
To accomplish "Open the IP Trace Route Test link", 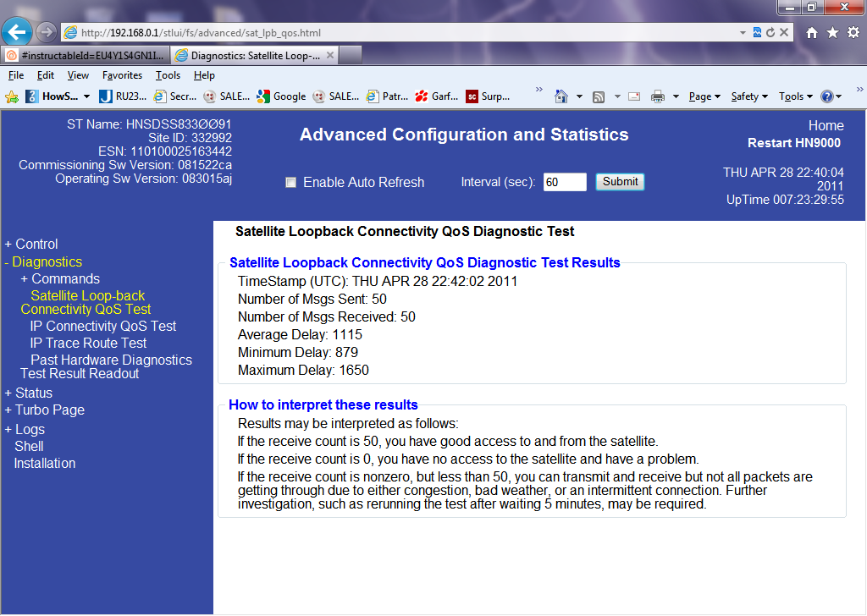I will 88,343.
